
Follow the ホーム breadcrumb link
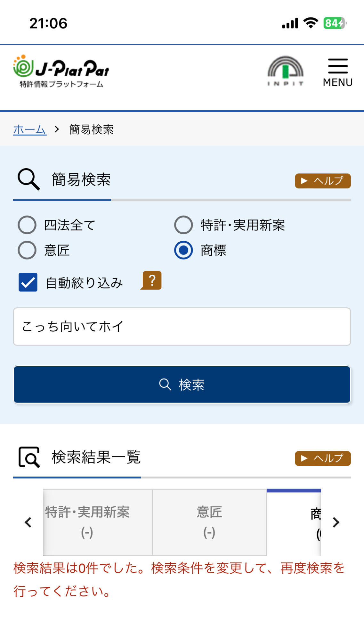click(30, 129)
